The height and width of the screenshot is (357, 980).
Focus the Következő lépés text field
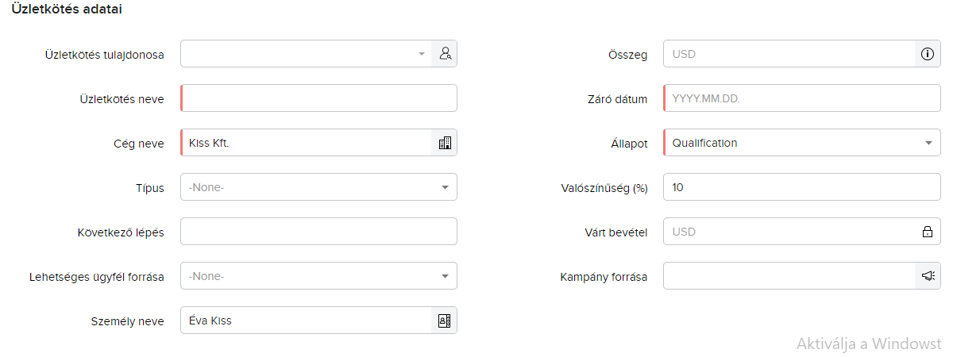tap(318, 232)
